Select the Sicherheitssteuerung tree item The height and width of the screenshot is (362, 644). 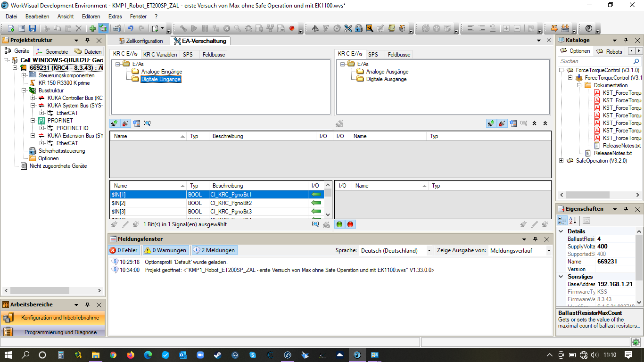pos(62,151)
